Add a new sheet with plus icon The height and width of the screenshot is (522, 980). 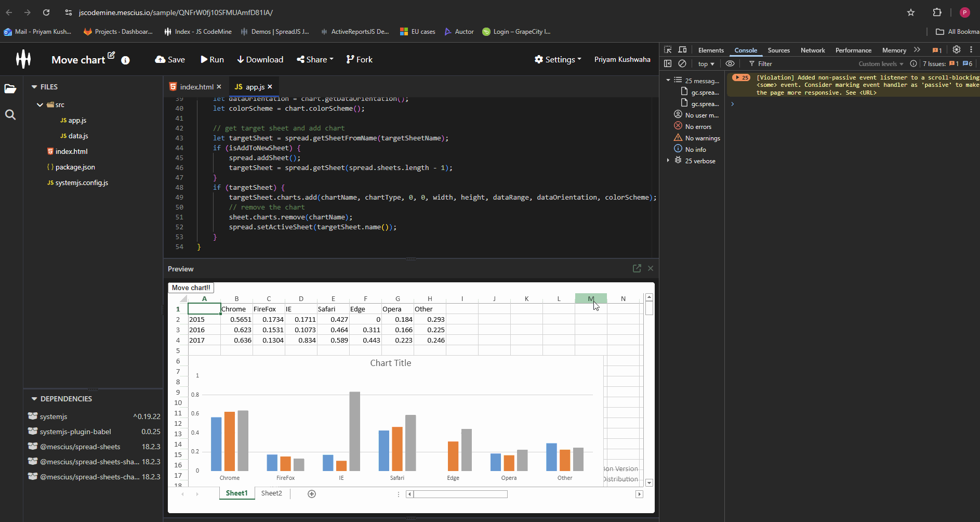(312, 494)
